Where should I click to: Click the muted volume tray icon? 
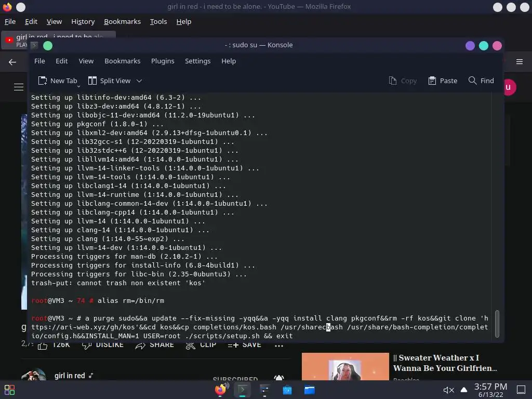[448, 390]
